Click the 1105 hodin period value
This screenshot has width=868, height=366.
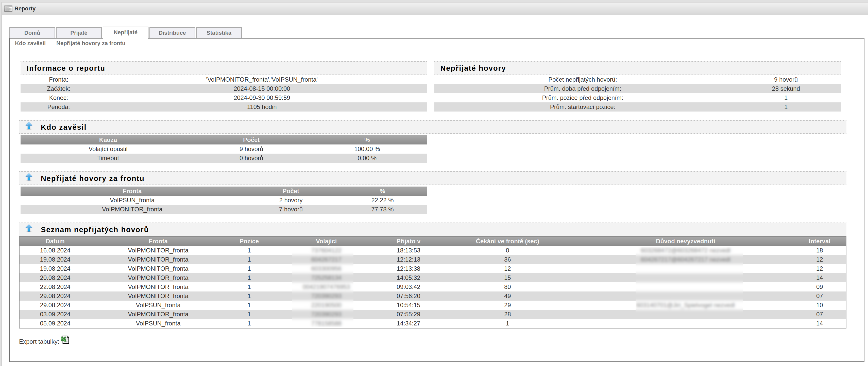262,107
